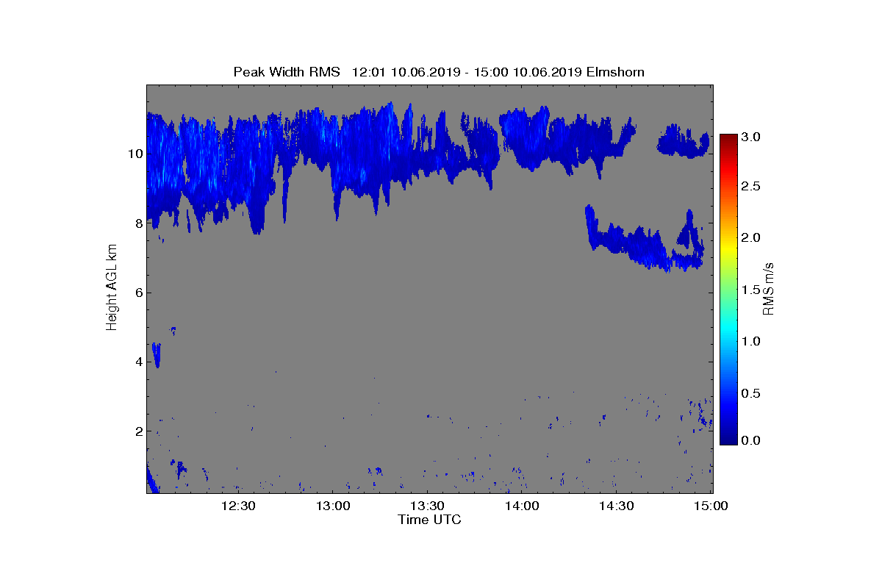Click the 14:30 time tick label
Screen dimensions: 882x588
click(617, 506)
